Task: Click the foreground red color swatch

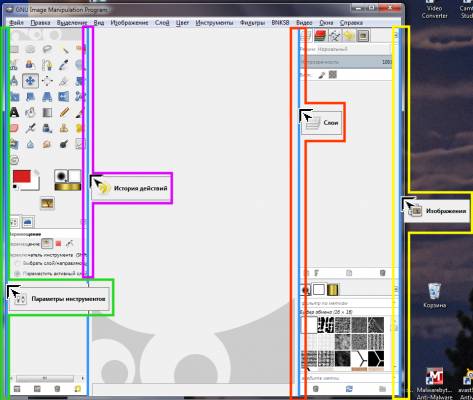Action: tap(22, 176)
